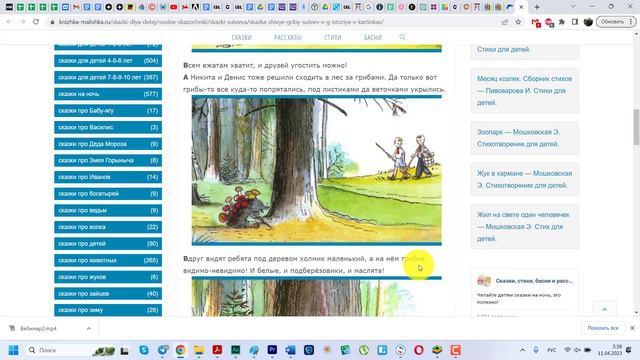Open link Месяц козлик Пивоварова
Image resolution: width=640 pixels, height=360 pixels.
[524, 91]
